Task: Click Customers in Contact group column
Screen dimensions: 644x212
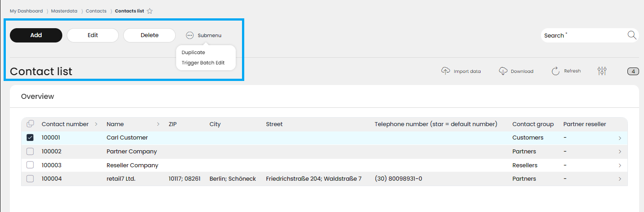Action: (528, 138)
